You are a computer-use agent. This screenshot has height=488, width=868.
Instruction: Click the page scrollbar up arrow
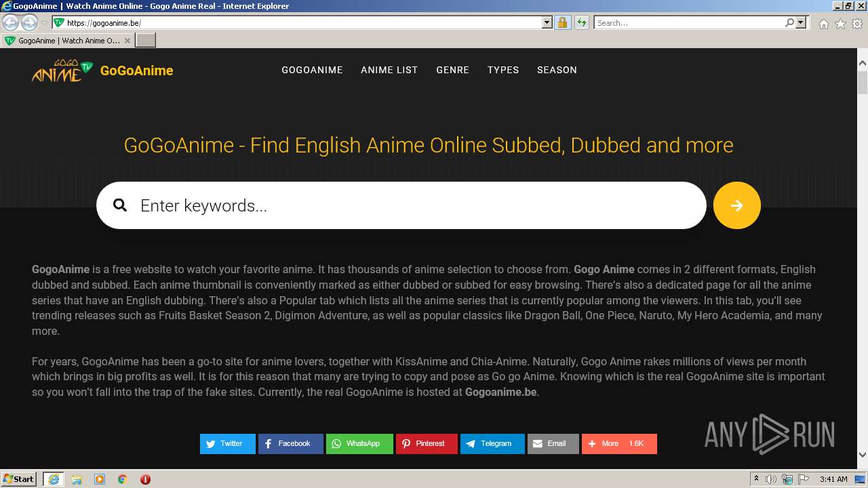pyautogui.click(x=863, y=63)
